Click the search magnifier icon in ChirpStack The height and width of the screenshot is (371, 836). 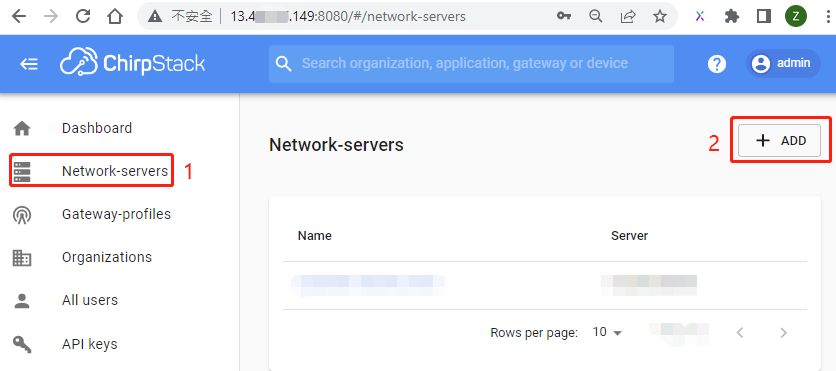point(284,64)
